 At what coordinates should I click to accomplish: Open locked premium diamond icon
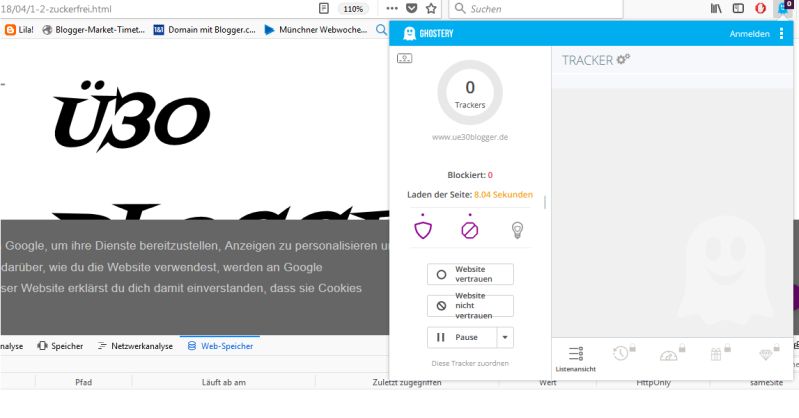(x=767, y=353)
